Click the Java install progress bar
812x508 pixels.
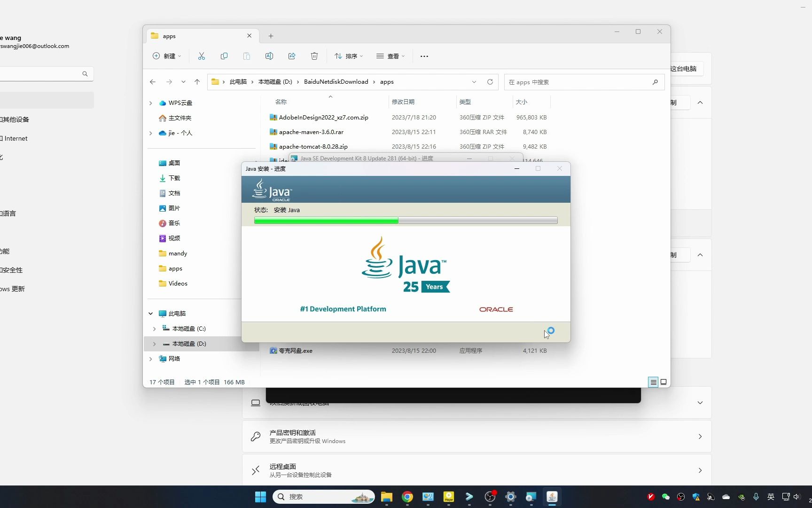[x=406, y=220]
